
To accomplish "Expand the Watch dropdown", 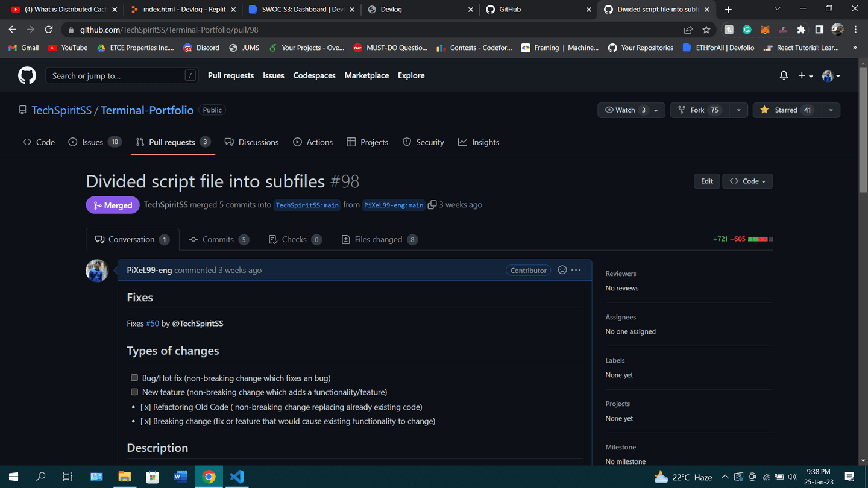I will [x=631, y=110].
